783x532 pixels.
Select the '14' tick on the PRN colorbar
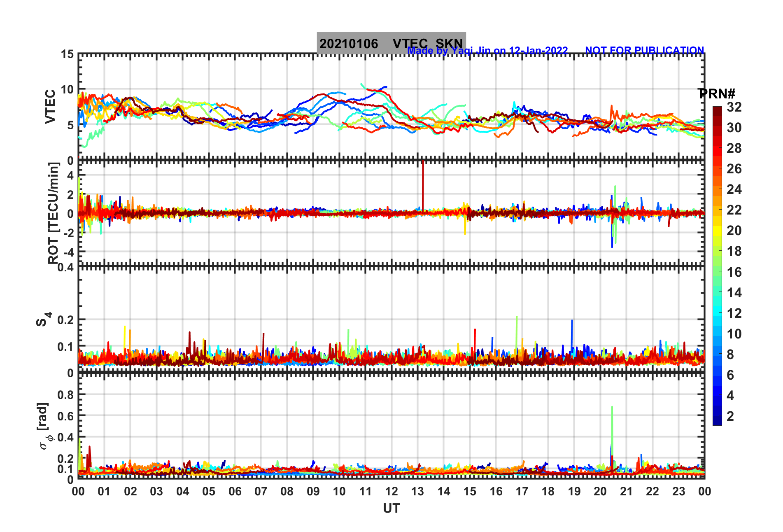pyautogui.click(x=734, y=293)
